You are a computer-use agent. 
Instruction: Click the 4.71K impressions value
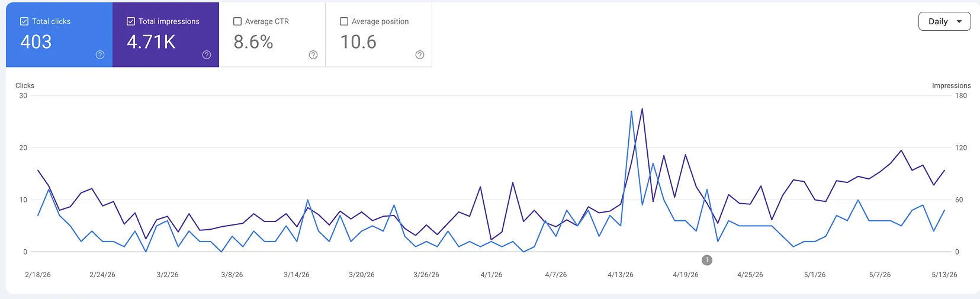[151, 42]
